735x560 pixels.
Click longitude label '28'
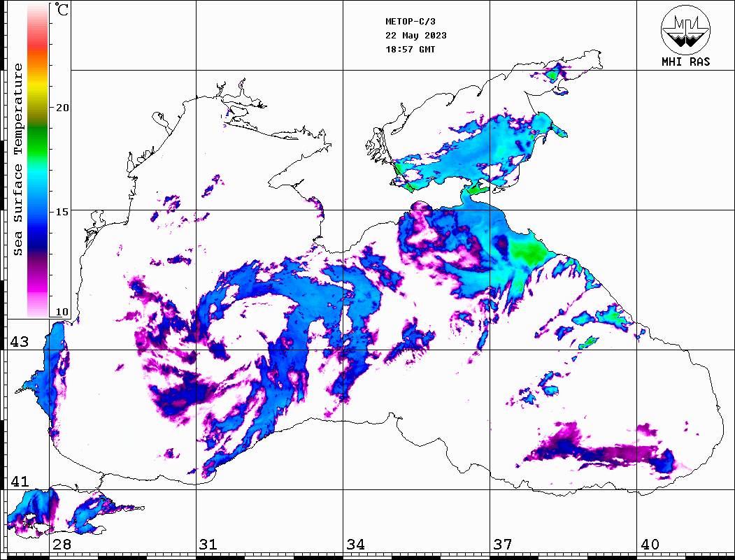62,544
